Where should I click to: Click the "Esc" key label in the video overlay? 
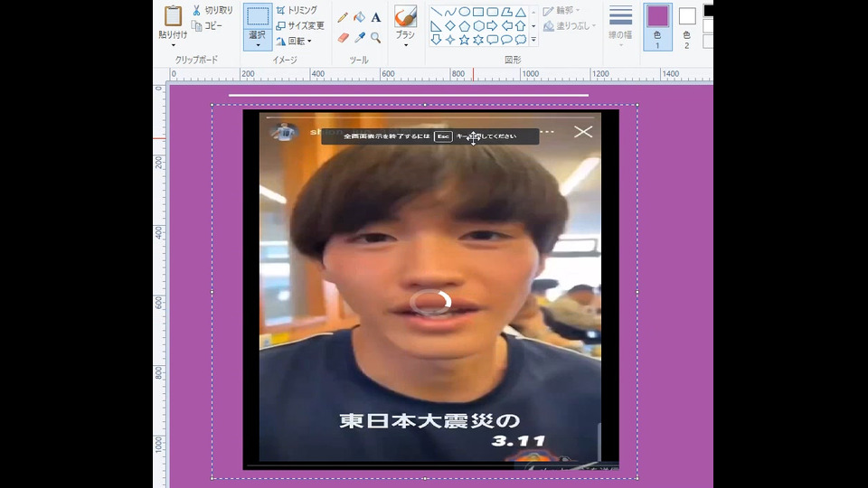tap(443, 136)
